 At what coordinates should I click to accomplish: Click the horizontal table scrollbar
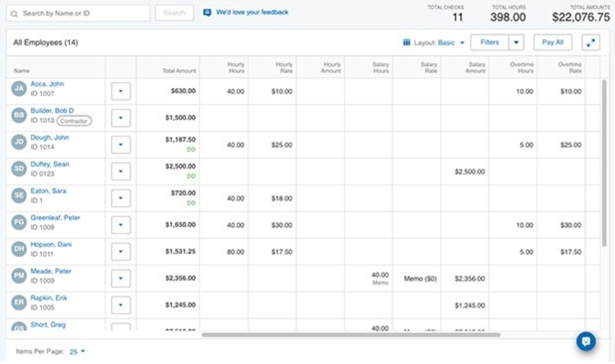[x=351, y=335]
